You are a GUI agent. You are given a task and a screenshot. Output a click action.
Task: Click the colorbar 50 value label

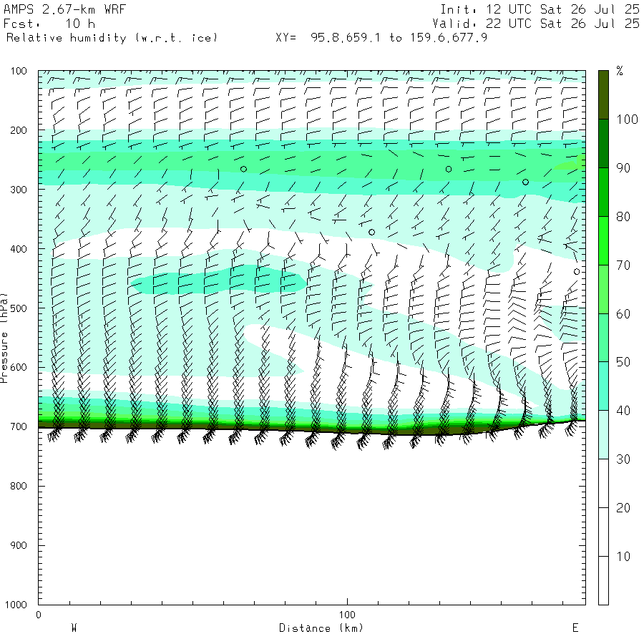coord(623,362)
